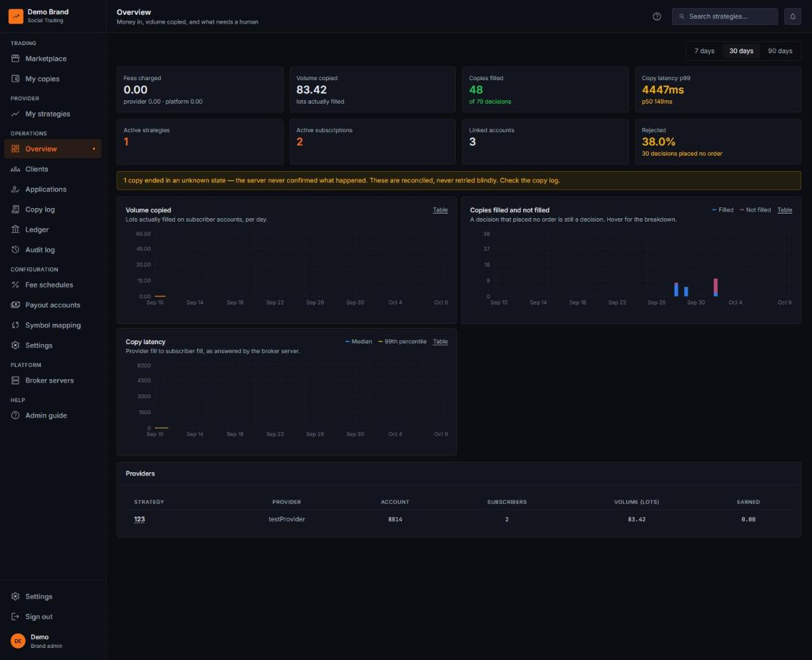This screenshot has height=660, width=812.
Task: Click the Volume copied 83.42 card
Action: coord(373,89)
